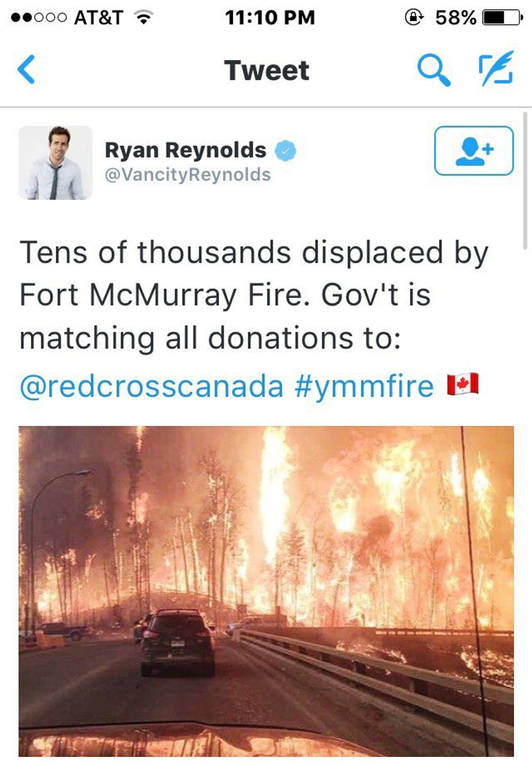This screenshot has height=783, width=532.
Task: Tap the compose new tweet quill icon
Action: tap(496, 68)
